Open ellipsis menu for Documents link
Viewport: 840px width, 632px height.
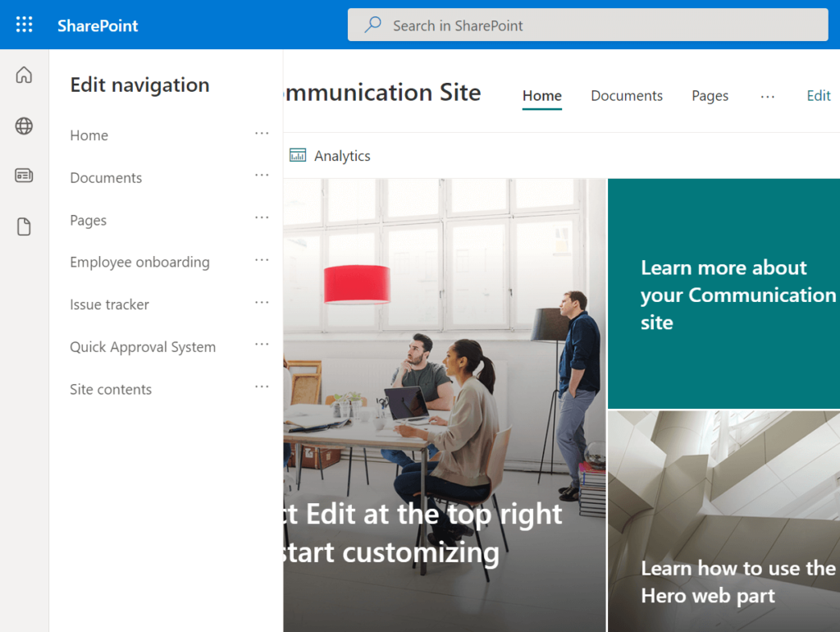coord(262,175)
